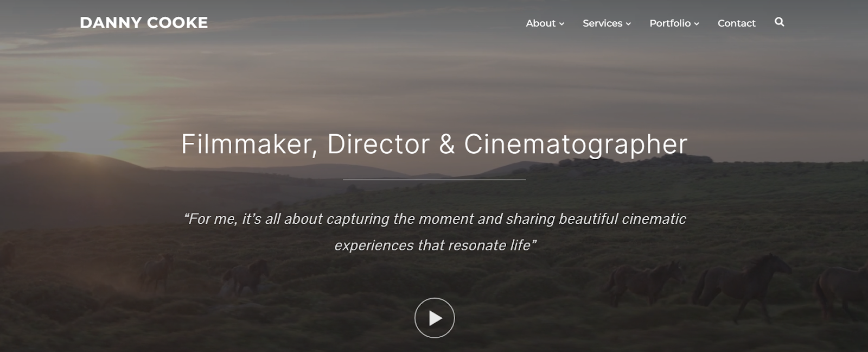The image size is (868, 352).
Task: Expand the Portfolio dropdown chevron
Action: 697,24
